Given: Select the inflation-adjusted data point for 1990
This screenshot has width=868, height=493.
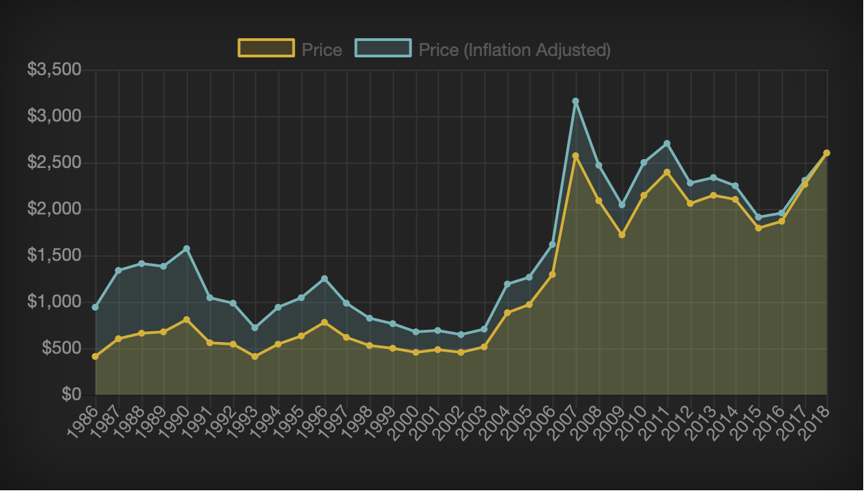Looking at the screenshot, I should pyautogui.click(x=187, y=249).
